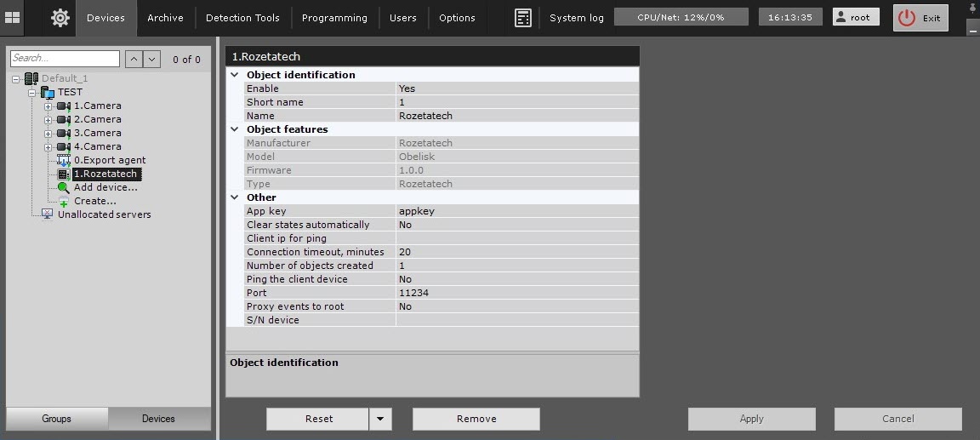Open the Detection Tools tab
Viewport: 980px width, 440px height.
click(x=242, y=18)
